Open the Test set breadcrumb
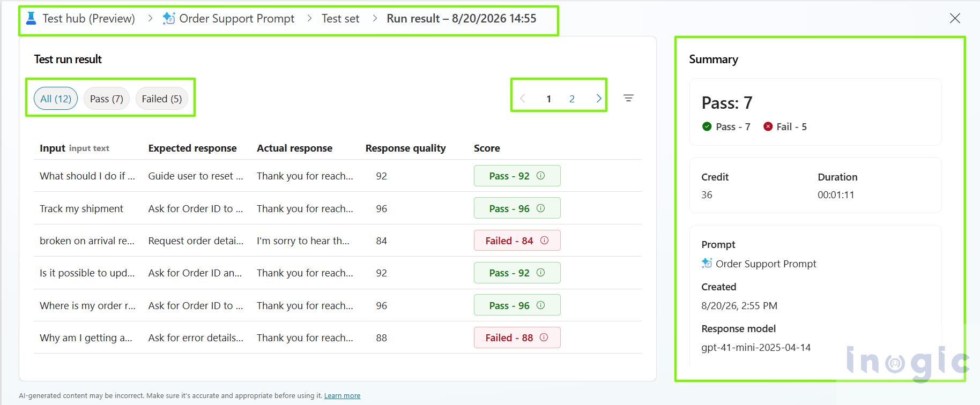 [x=340, y=18]
